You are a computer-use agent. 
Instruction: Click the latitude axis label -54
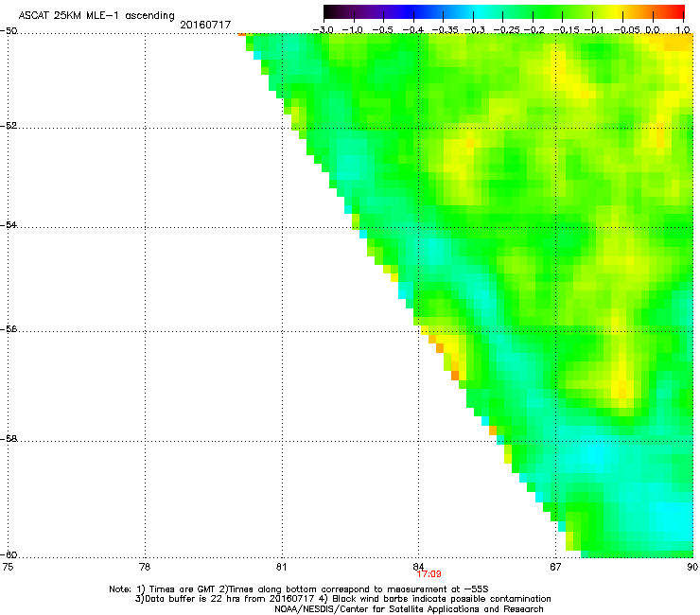(x=9, y=224)
